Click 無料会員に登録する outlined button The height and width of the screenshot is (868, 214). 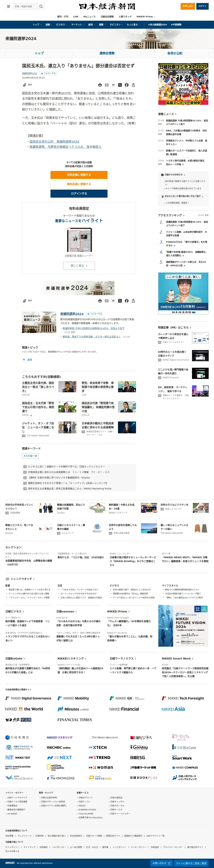coord(79,184)
